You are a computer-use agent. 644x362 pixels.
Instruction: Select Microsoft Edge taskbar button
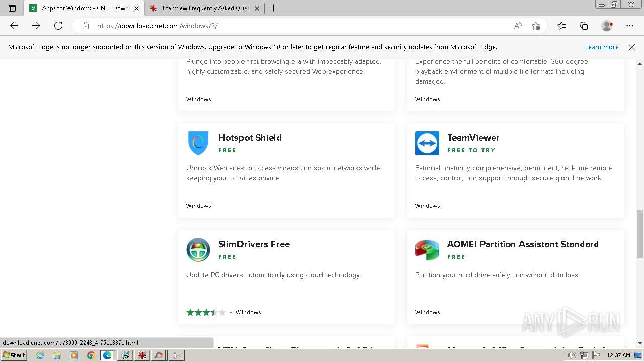click(x=108, y=355)
